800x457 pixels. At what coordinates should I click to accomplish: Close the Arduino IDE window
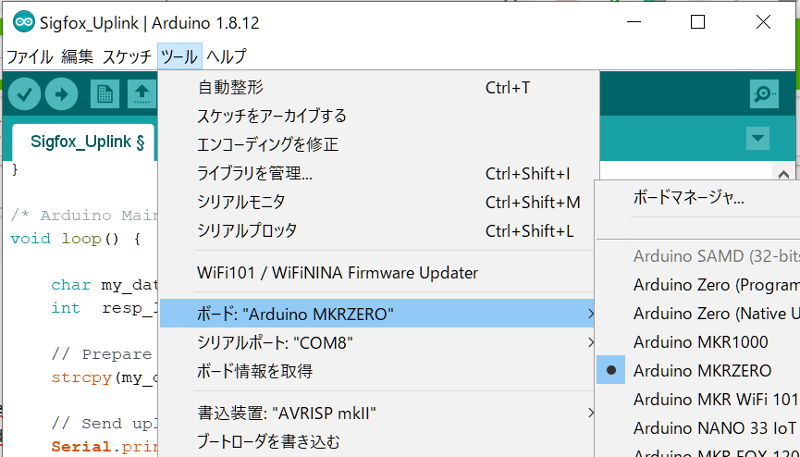763,22
